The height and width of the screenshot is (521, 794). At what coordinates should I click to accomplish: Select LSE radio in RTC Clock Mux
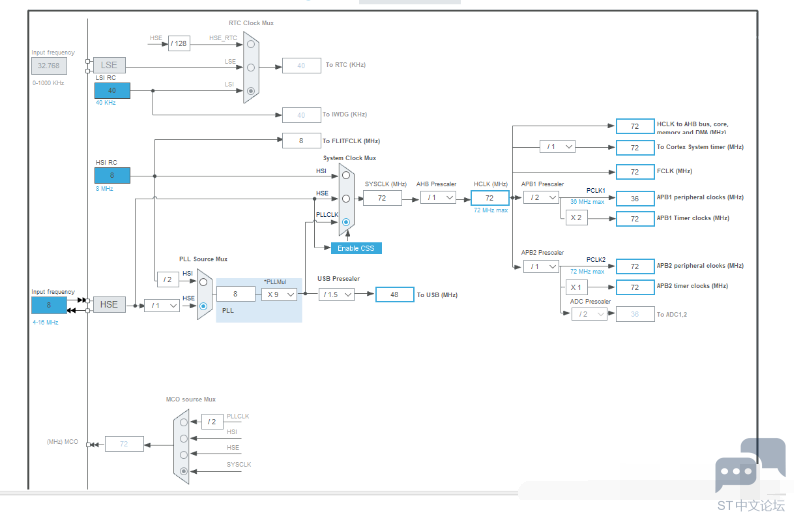tap(251, 67)
